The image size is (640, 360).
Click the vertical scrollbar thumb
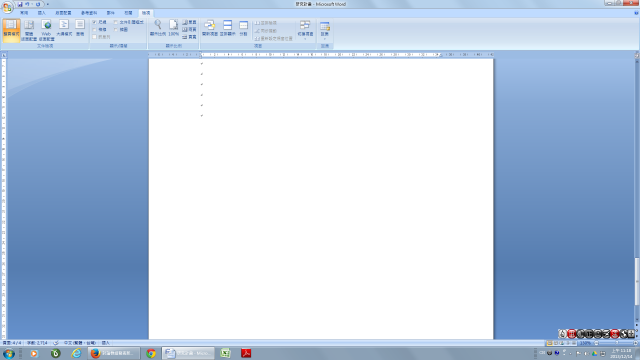pyautogui.click(x=637, y=282)
